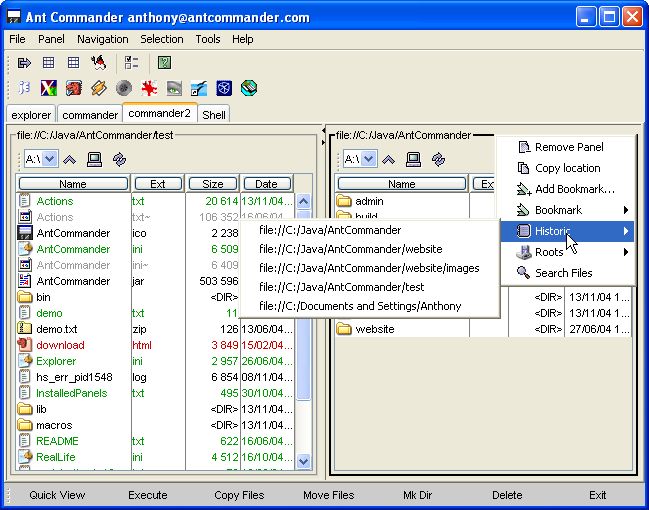The width and height of the screenshot is (649, 510).
Task: Select website/images path from history list
Action: (x=368, y=268)
